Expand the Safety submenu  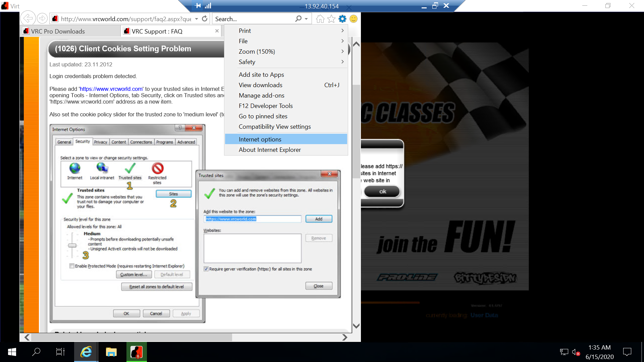286,62
